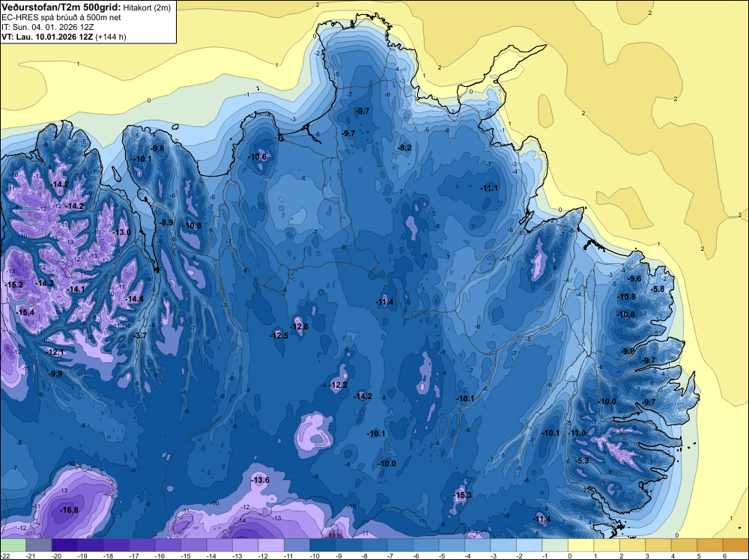Click the -15.3 temperature label
This screenshot has height=560, width=749.
coord(462,495)
